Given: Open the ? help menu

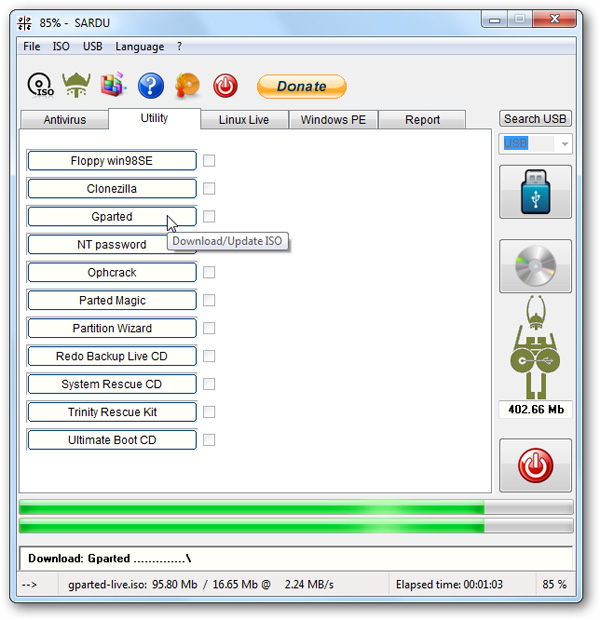Looking at the screenshot, I should coord(180,47).
